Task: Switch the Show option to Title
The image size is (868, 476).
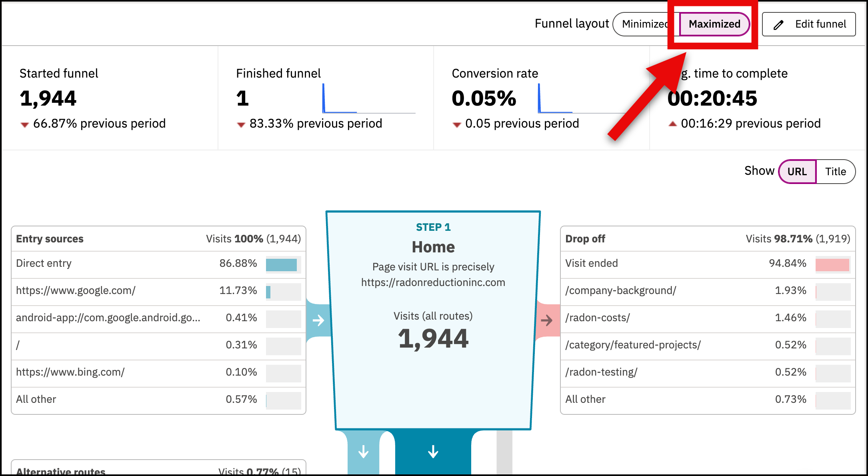Action: tap(836, 171)
